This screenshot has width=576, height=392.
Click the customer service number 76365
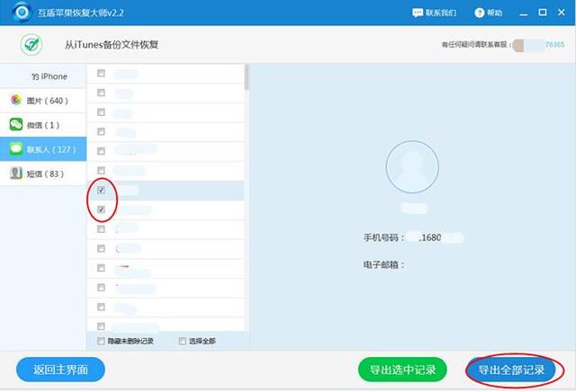point(554,44)
